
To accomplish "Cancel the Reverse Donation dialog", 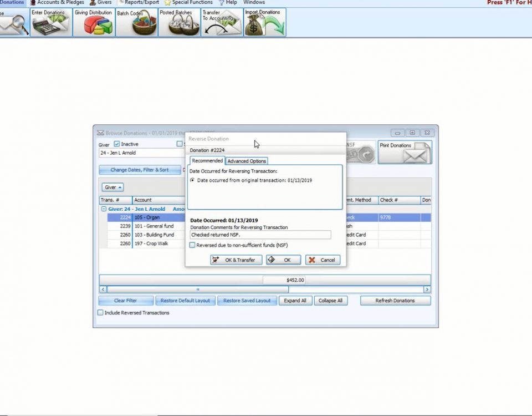I will [x=323, y=260].
